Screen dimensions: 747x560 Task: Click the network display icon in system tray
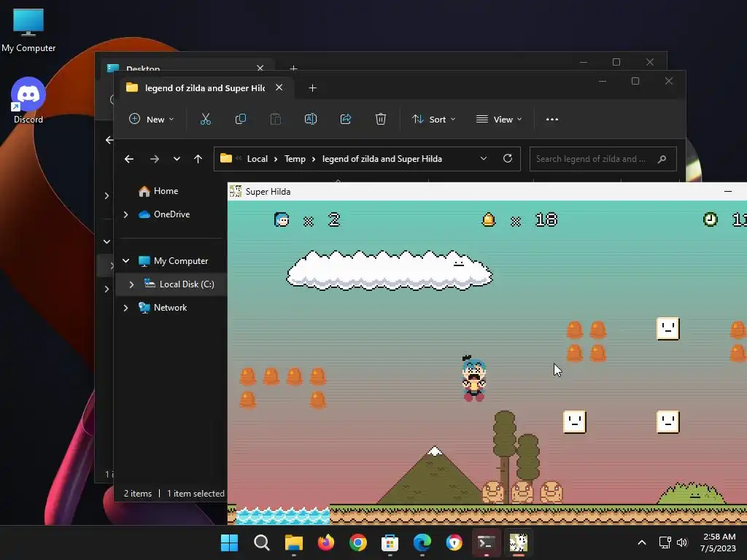tap(665, 542)
